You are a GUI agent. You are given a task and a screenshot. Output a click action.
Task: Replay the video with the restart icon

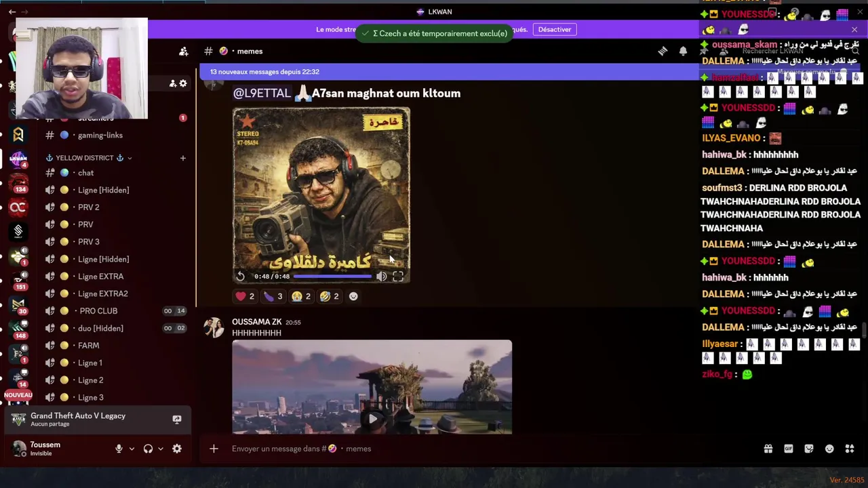(240, 277)
